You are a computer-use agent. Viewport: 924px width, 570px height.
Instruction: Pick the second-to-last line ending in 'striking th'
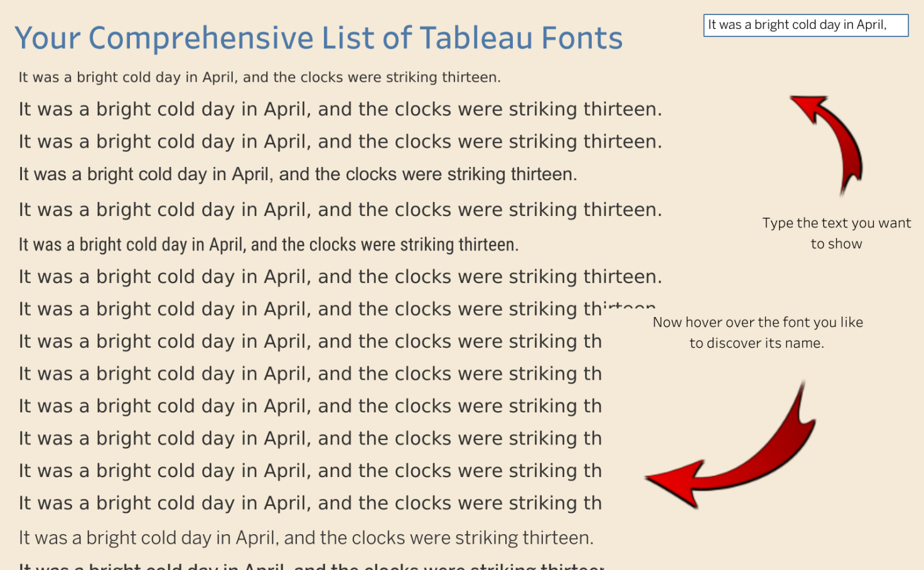[x=310, y=471]
